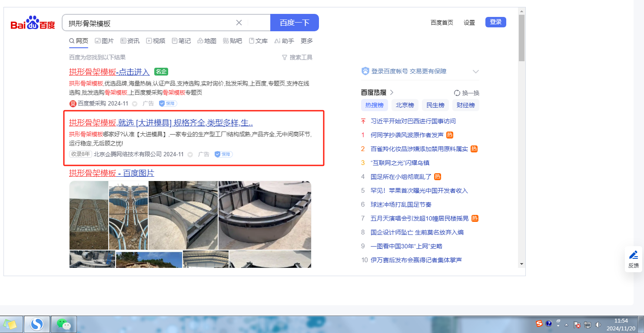Open hot search 国足所在小组彻底乱了
This screenshot has width=644, height=333.
pos(401,177)
